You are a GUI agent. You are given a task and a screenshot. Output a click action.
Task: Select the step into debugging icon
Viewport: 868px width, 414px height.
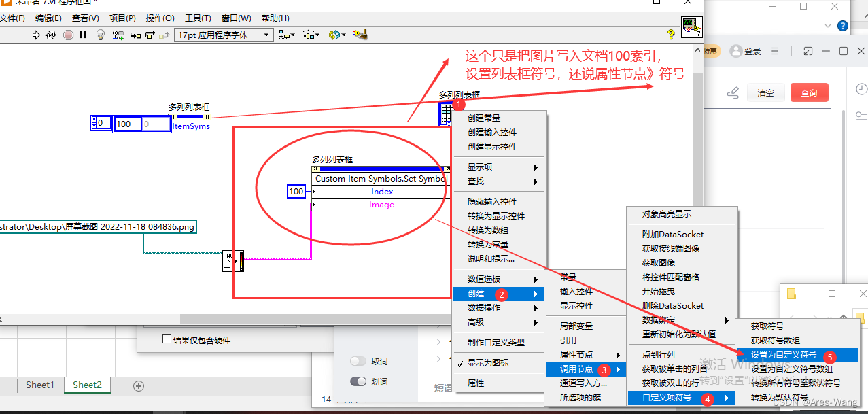coord(135,33)
